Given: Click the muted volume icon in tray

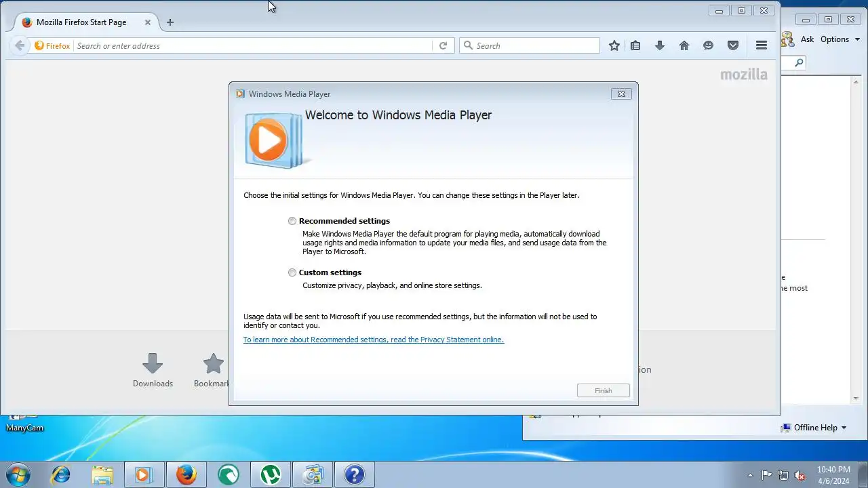Looking at the screenshot, I should pos(800,475).
